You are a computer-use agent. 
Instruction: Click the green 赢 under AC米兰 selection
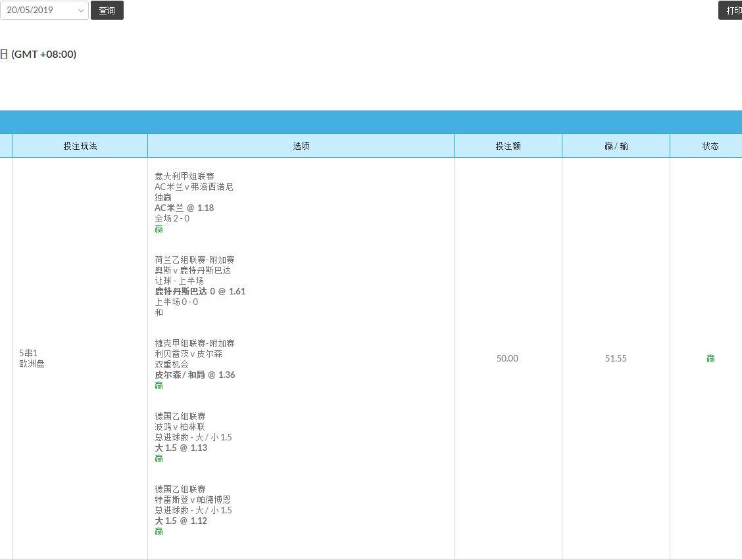coord(159,229)
